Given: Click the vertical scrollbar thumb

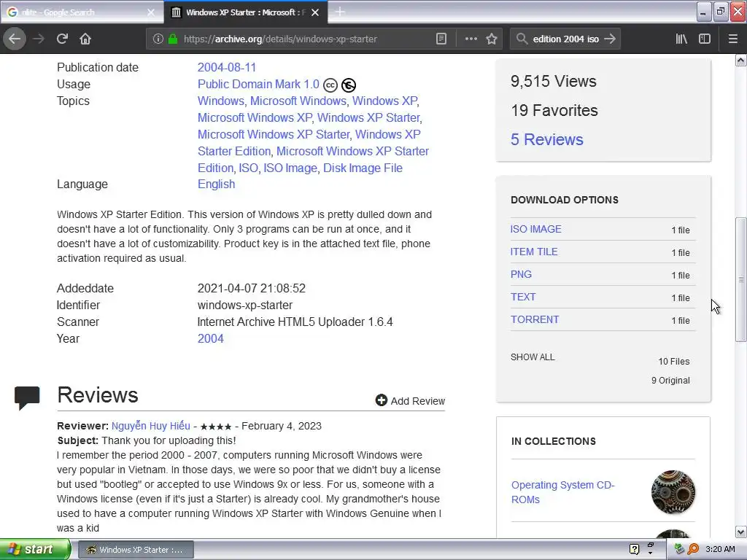Looking at the screenshot, I should (740, 279).
